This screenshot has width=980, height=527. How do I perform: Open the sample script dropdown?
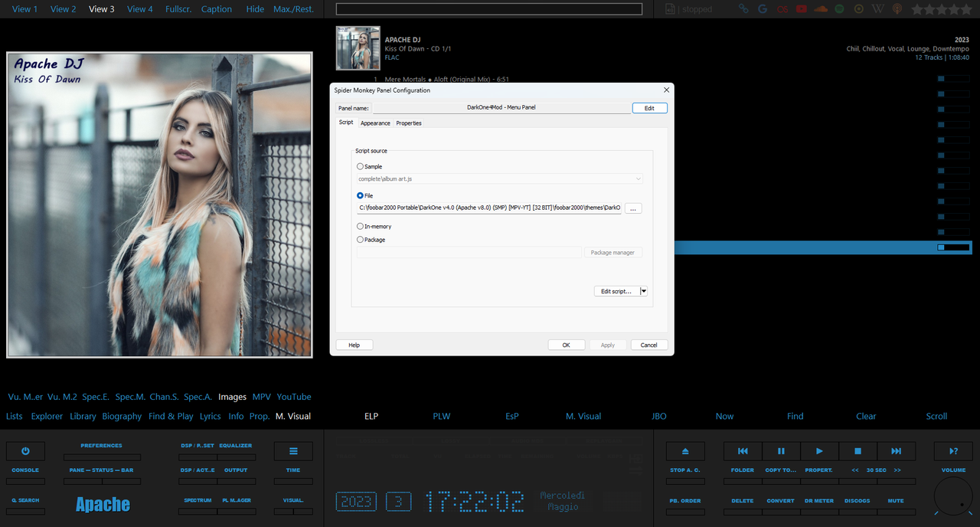click(x=499, y=178)
